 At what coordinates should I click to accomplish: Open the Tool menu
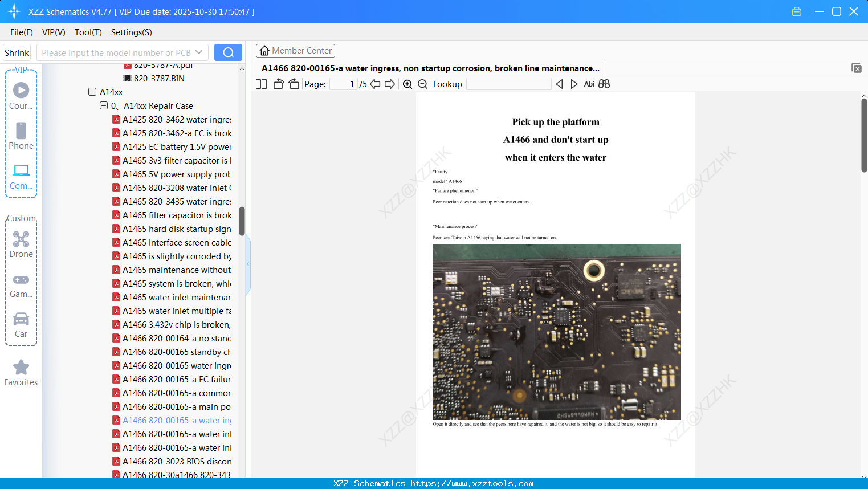(x=88, y=32)
